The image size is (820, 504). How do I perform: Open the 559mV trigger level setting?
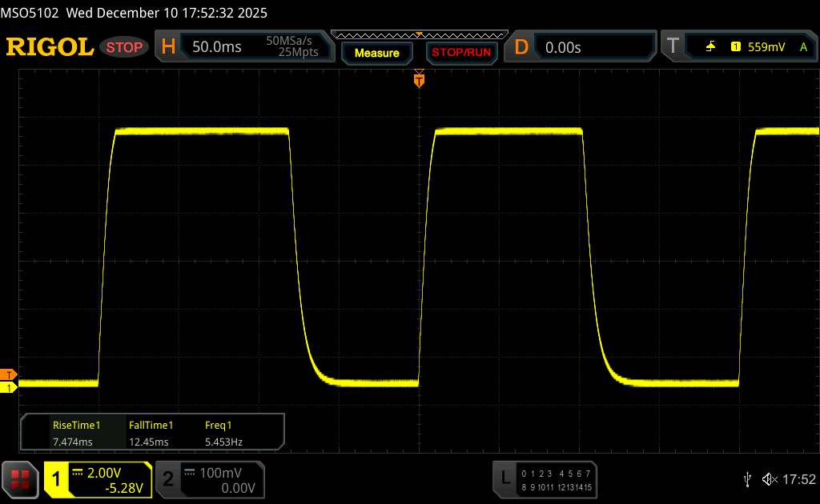(766, 47)
